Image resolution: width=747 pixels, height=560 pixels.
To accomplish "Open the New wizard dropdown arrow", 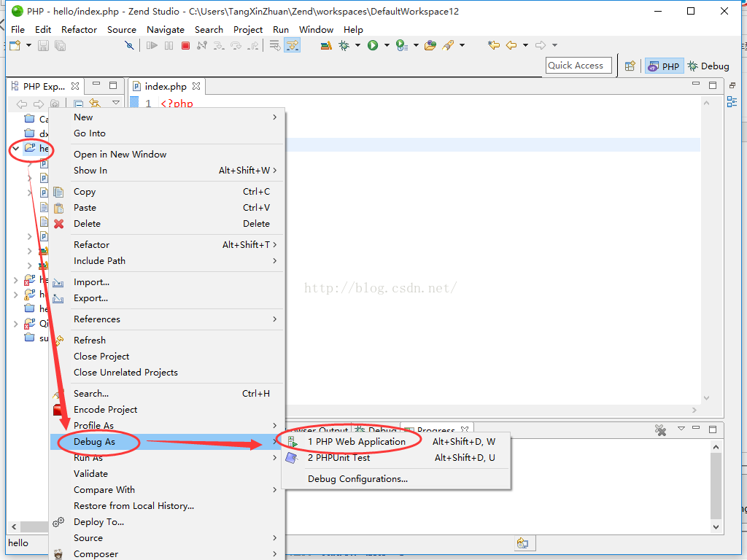I will pos(28,46).
